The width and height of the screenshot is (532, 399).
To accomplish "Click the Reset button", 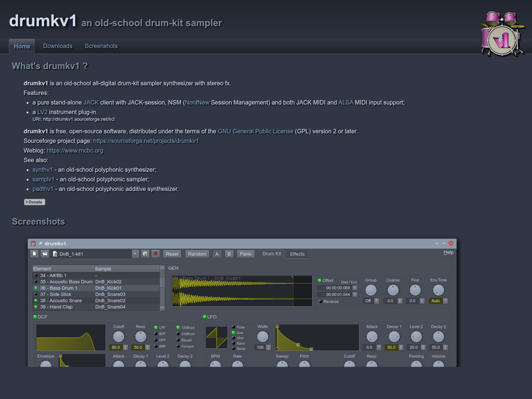I will click(x=172, y=254).
